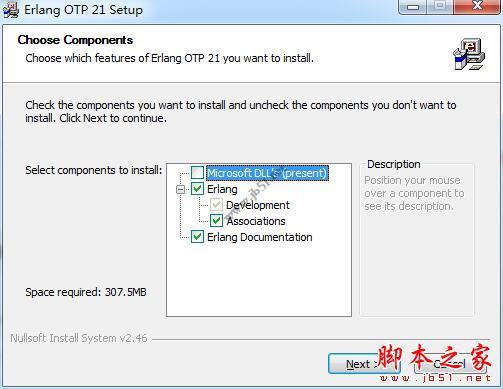
Task: Click the Erlang setup icon in title bar
Action: [11, 10]
